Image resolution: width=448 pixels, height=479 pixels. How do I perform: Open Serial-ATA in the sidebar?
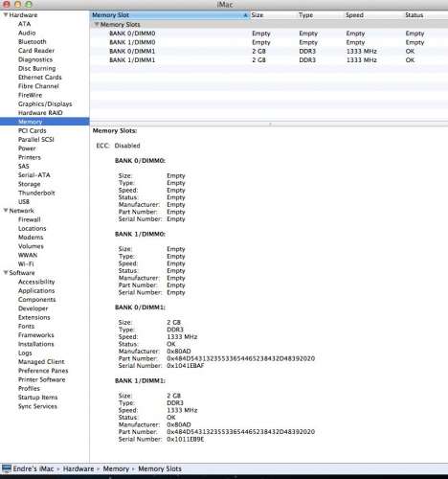[x=34, y=175]
